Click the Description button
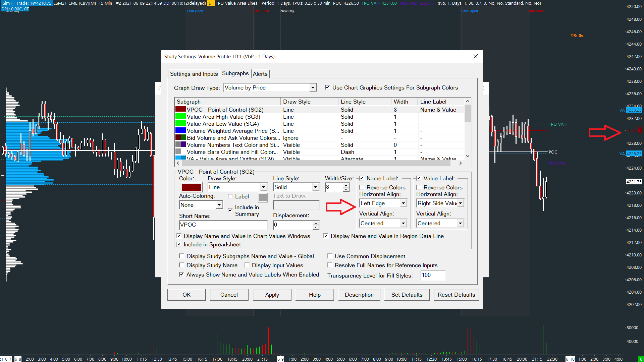Image resolution: width=644 pixels, height=362 pixels. tap(359, 295)
